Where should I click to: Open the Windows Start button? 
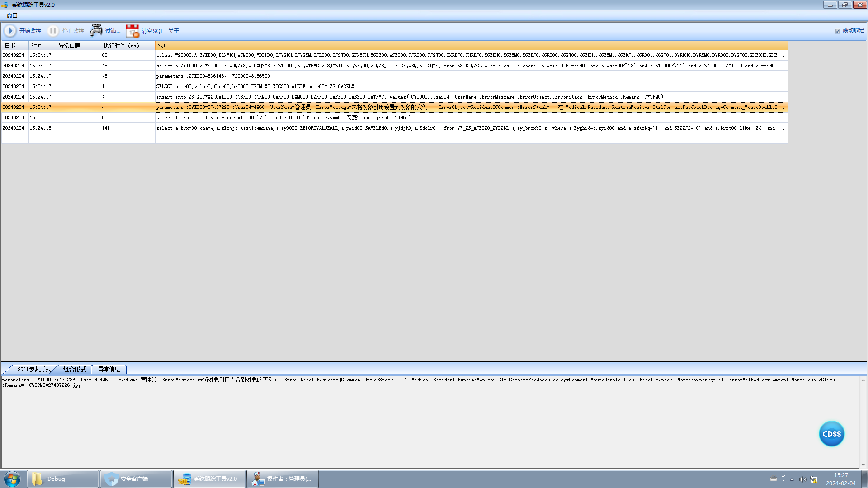[x=12, y=479]
